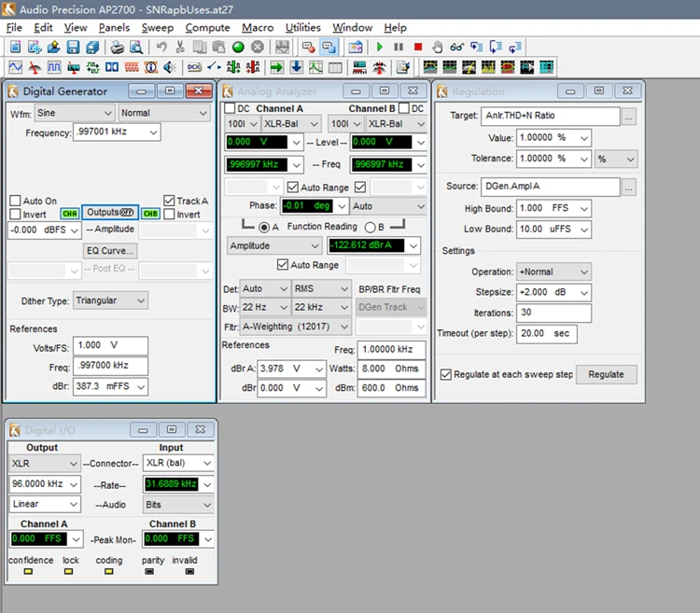
Task: Toggle the CHA output channel button
Action: tap(70, 214)
